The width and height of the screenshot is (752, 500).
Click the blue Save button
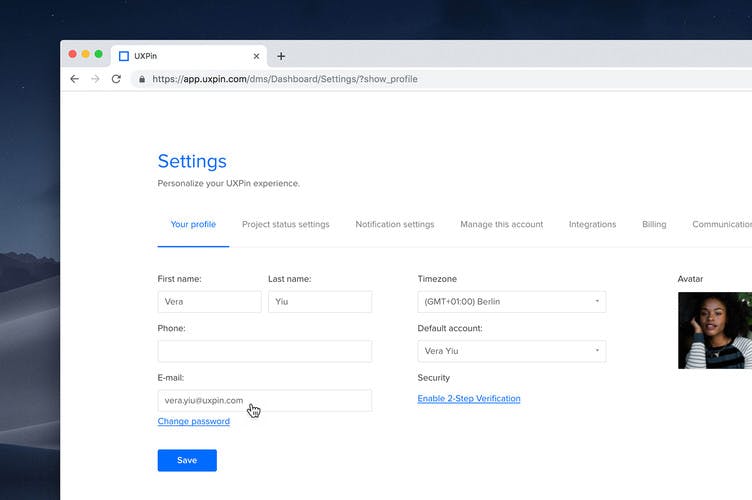pyautogui.click(x=187, y=460)
